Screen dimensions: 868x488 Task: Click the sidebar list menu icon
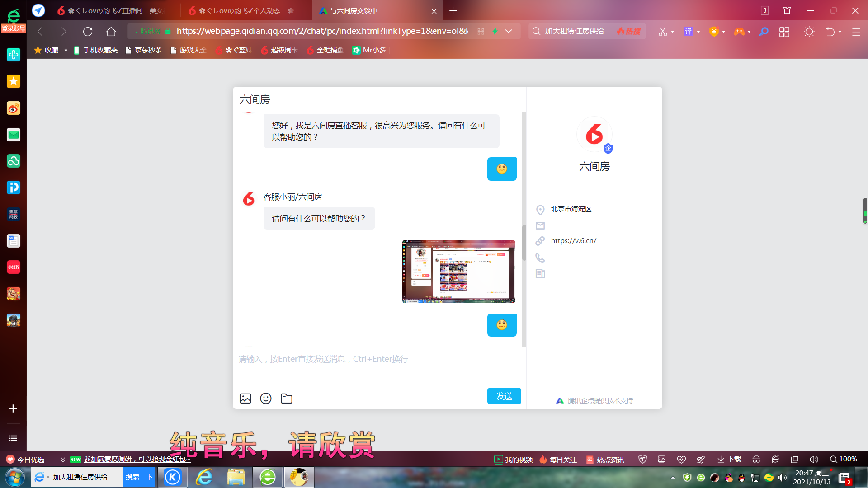(13, 438)
